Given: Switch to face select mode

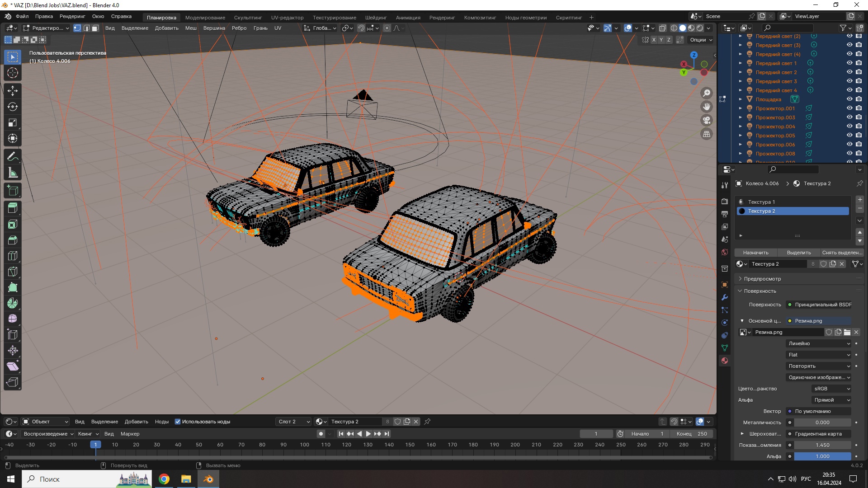Looking at the screenshot, I should coord(95,28).
